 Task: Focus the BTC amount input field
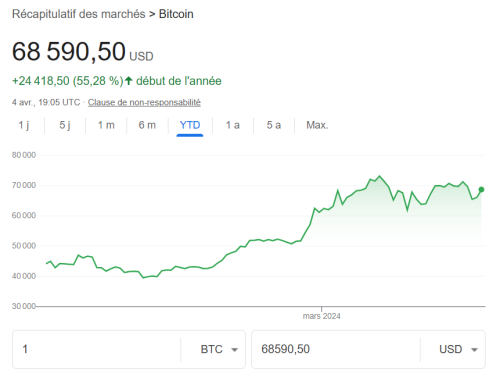tap(97, 349)
